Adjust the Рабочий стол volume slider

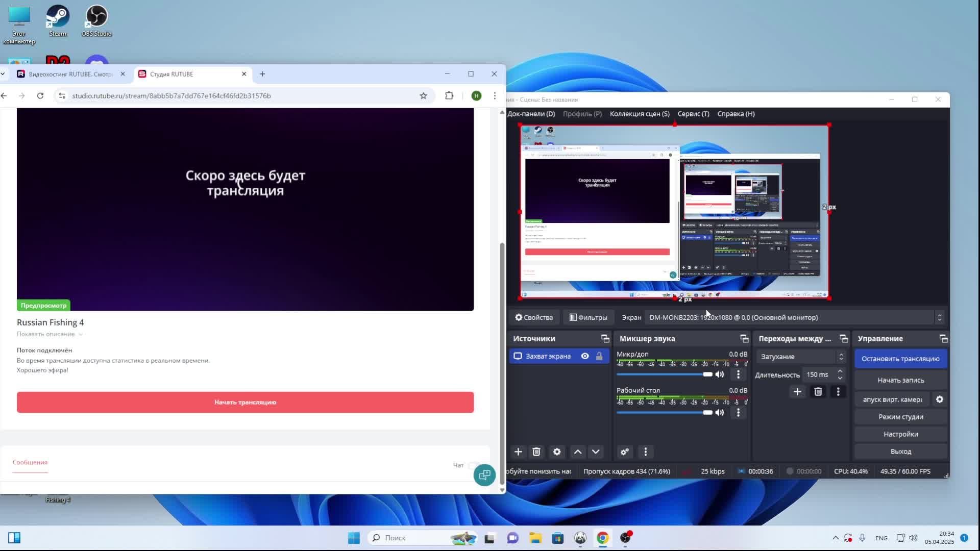(x=707, y=412)
